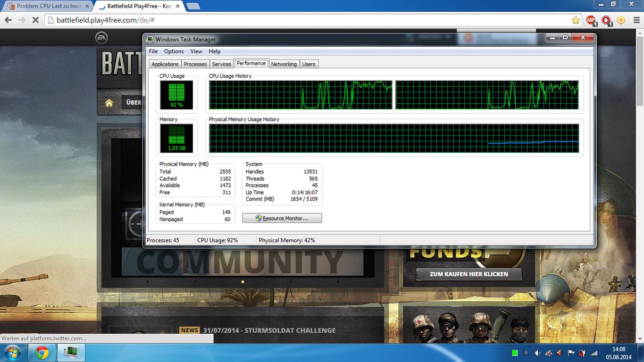Click Zum Kaufen Hier Klicken button
Viewport: 644px width, 362px height.
pyautogui.click(x=469, y=274)
